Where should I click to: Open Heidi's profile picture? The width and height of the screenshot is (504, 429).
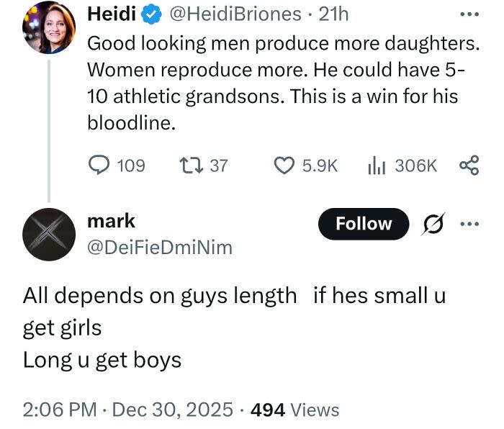pyautogui.click(x=48, y=28)
